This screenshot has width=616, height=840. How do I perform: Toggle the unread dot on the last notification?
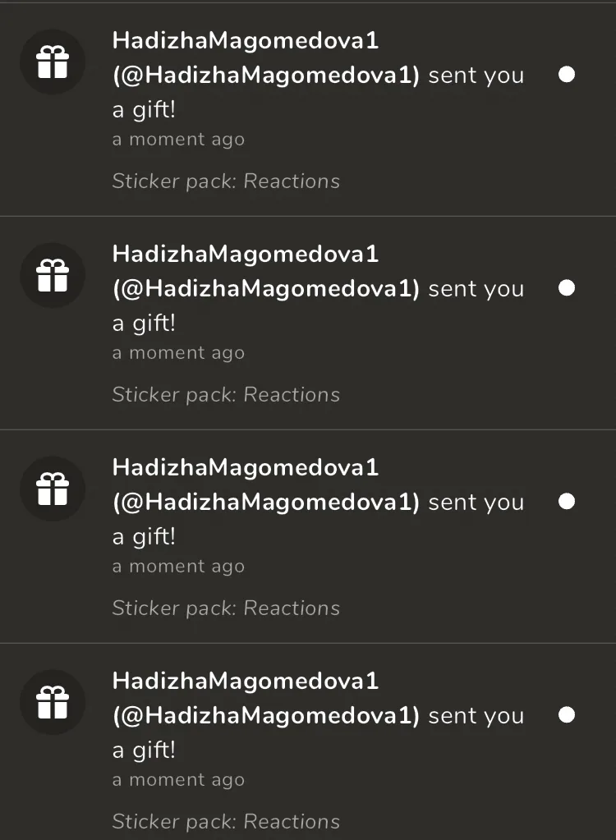click(567, 715)
